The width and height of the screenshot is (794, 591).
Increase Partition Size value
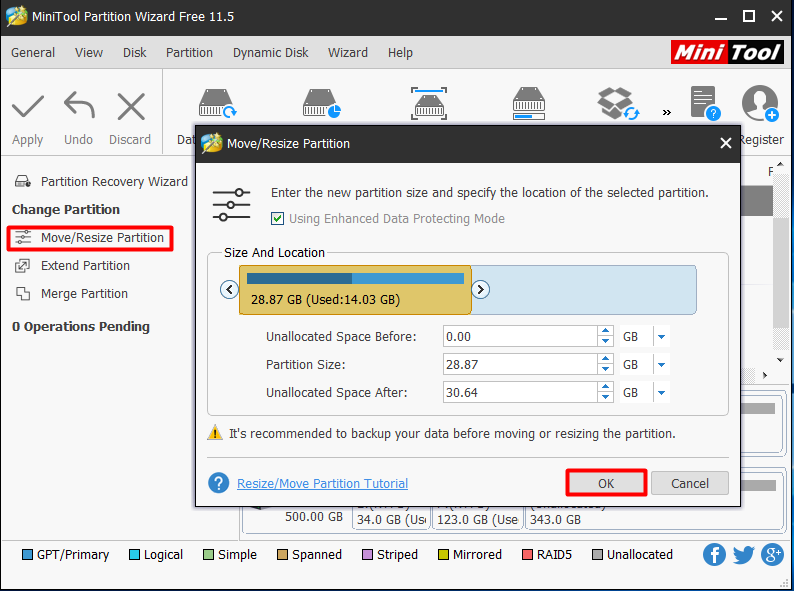pyautogui.click(x=605, y=359)
